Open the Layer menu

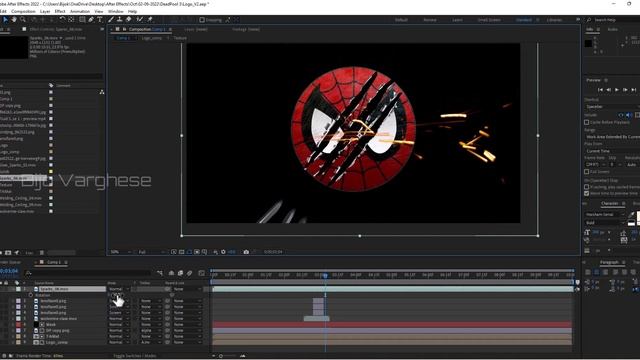point(45,11)
